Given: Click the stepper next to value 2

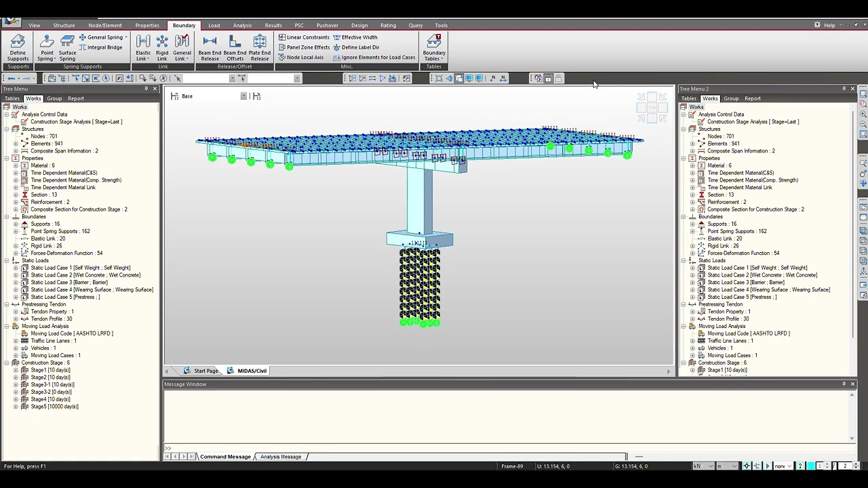Looking at the screenshot, I should pyautogui.click(x=856, y=466).
